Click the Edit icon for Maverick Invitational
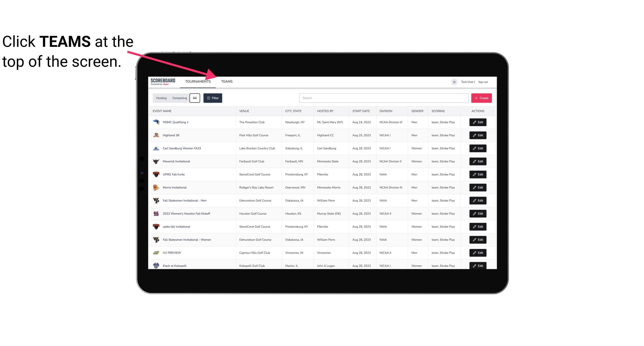Screen dimensions: 644x346 coord(478,161)
